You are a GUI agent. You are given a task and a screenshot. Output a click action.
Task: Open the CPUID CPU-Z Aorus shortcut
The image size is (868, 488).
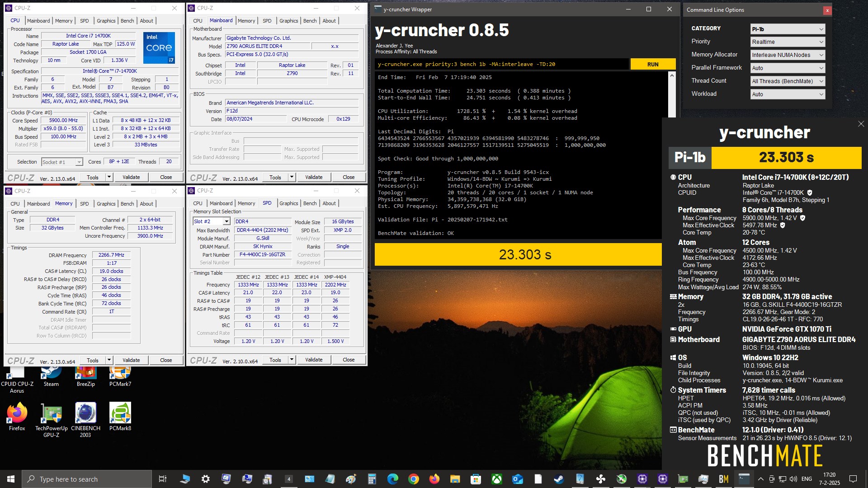click(x=17, y=380)
